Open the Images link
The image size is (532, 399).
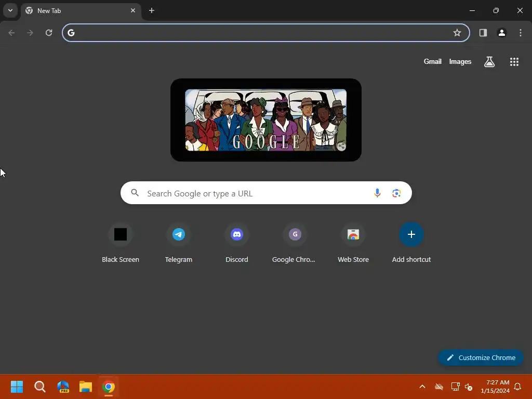click(460, 61)
